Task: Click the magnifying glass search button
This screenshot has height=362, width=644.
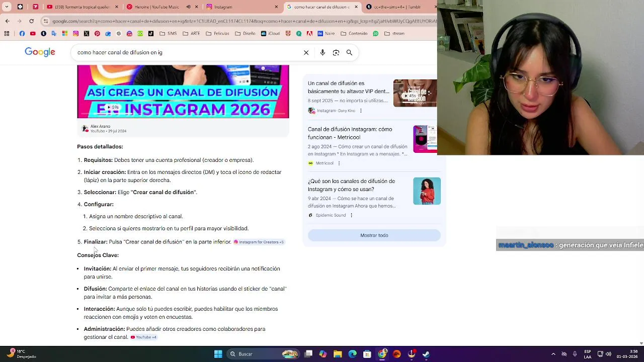Action: click(x=349, y=52)
